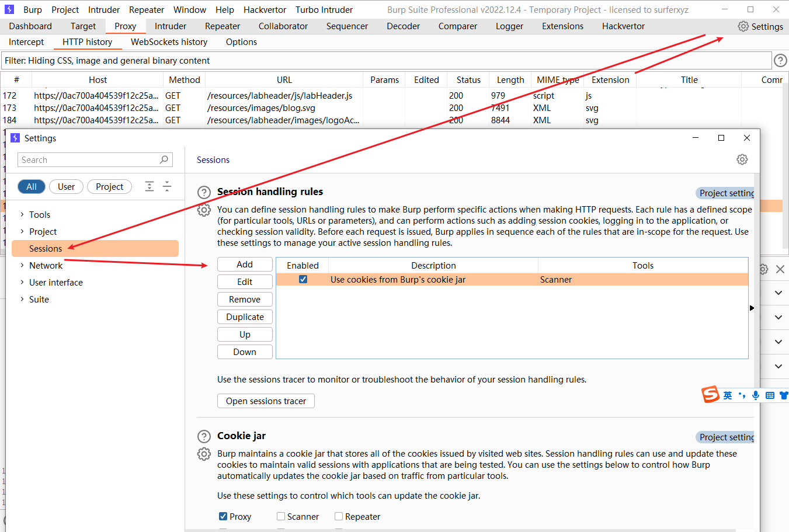Expand the Project tree node in the Settings sidebar
The image size is (789, 532).
tap(22, 231)
